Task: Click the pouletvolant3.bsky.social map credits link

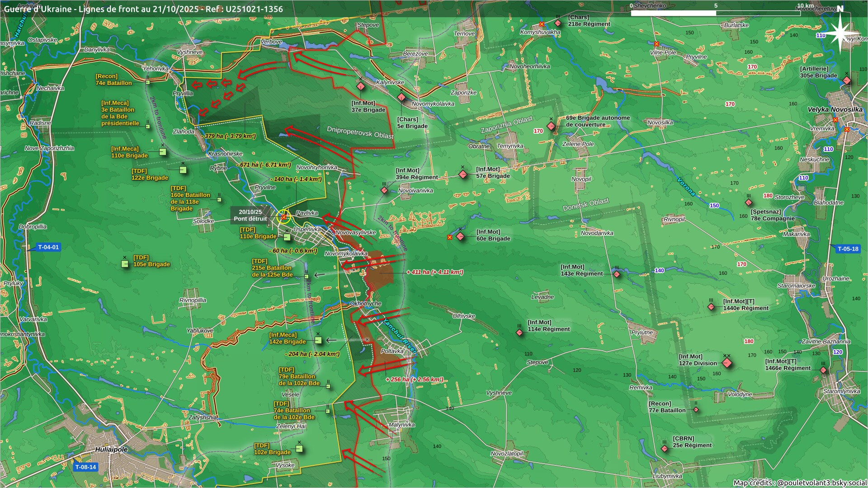Action: (x=821, y=483)
